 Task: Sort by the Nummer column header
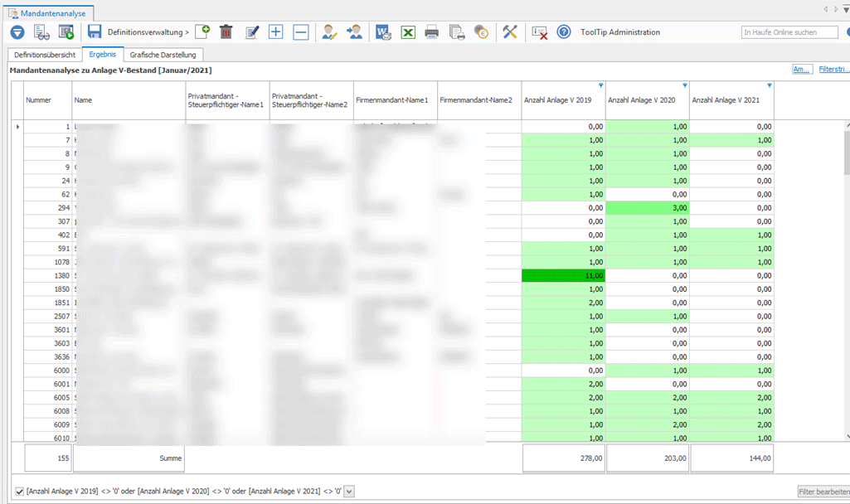point(39,100)
